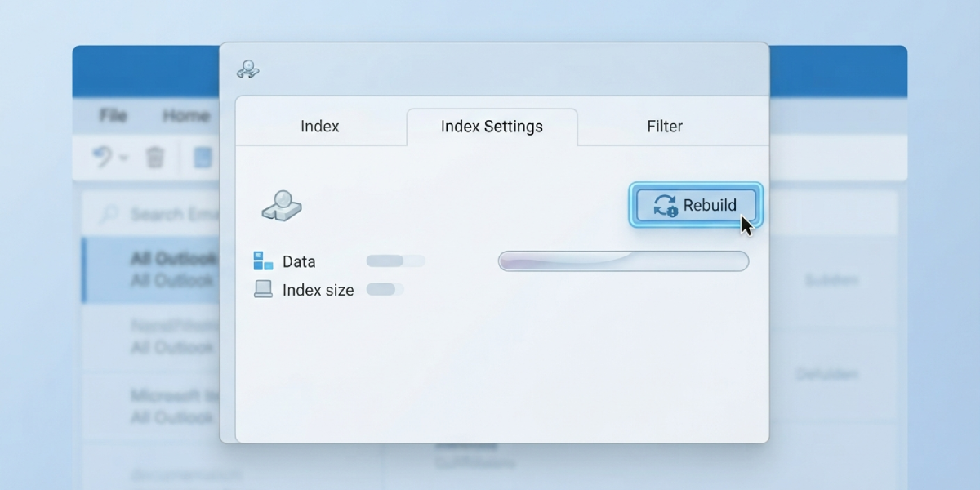Screen dimensions: 980x490
Task: Open File menu in Outlook window
Action: (x=113, y=115)
